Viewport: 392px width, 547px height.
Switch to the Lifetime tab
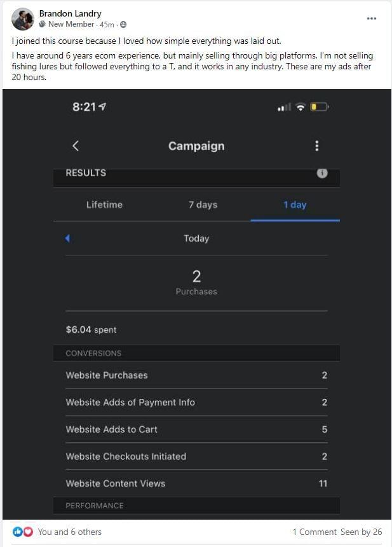pos(104,205)
